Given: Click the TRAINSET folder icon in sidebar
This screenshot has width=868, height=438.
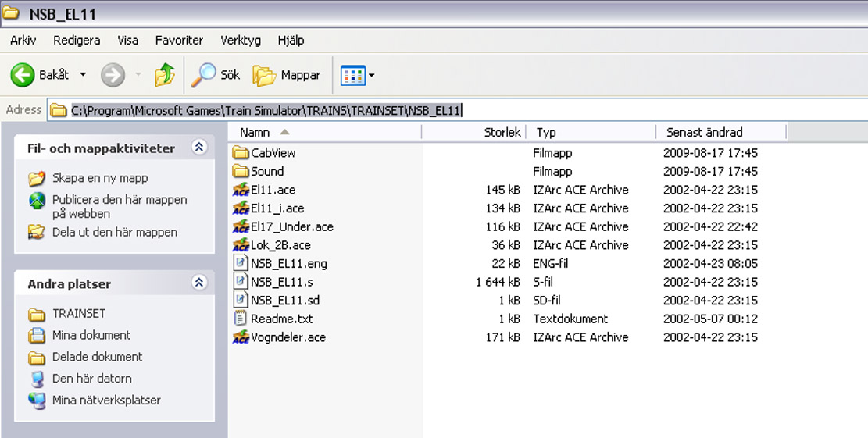Looking at the screenshot, I should pos(37,315).
